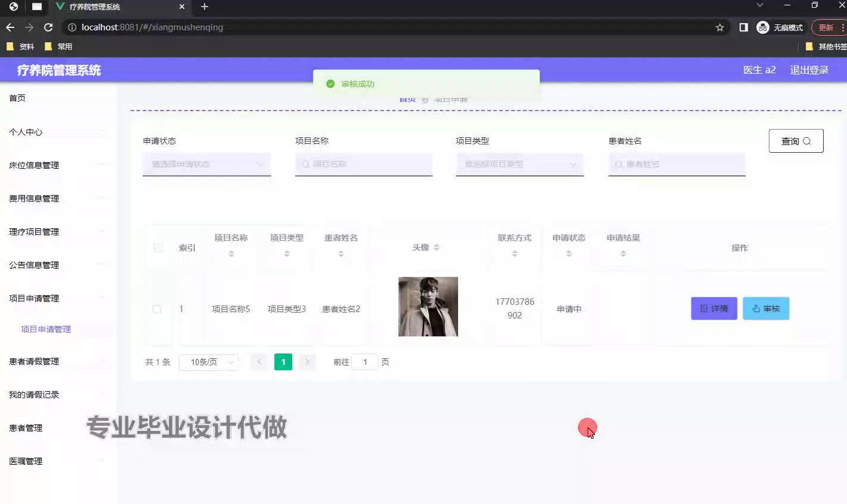Click the 审核 button for 项目名称5
This screenshot has width=847, height=504.
(766, 308)
